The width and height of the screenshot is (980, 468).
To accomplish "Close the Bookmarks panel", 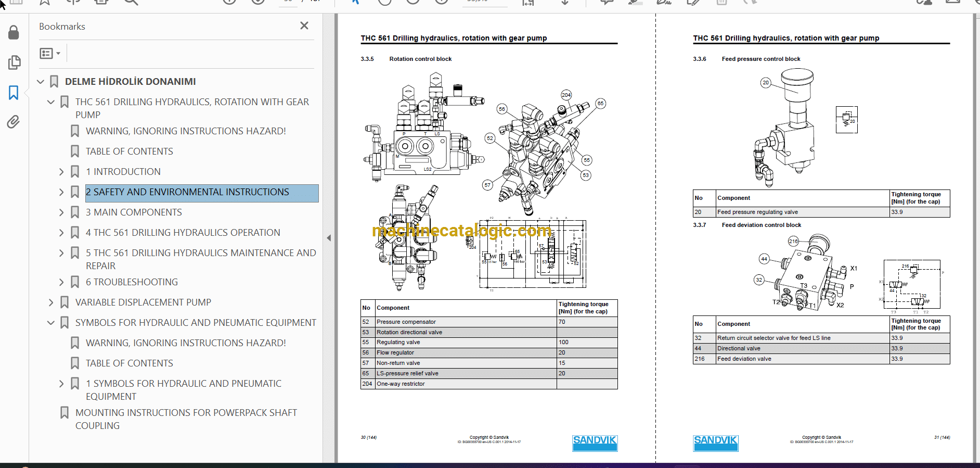I will 304,26.
